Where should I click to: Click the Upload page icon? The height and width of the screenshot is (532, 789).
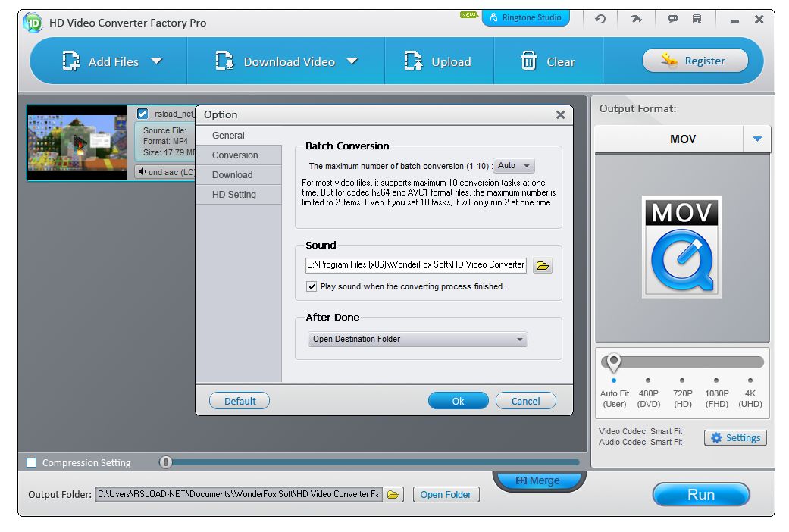point(413,61)
